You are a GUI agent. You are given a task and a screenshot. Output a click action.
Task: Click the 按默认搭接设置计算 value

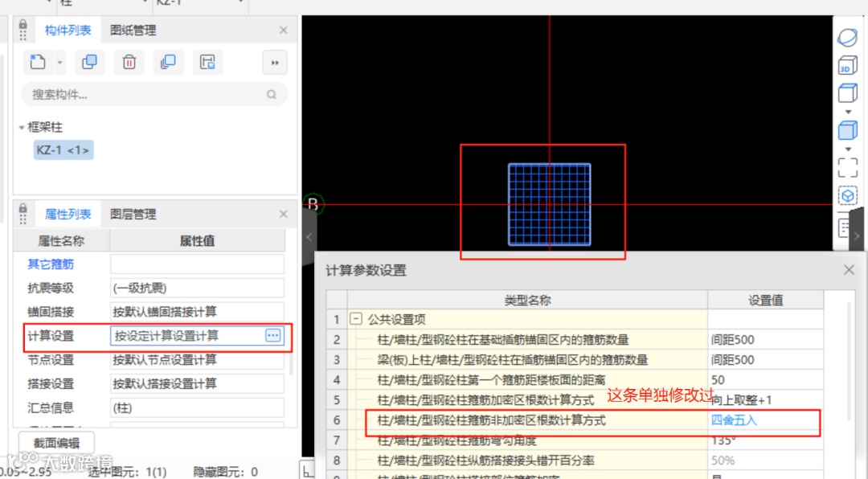pyautogui.click(x=197, y=383)
